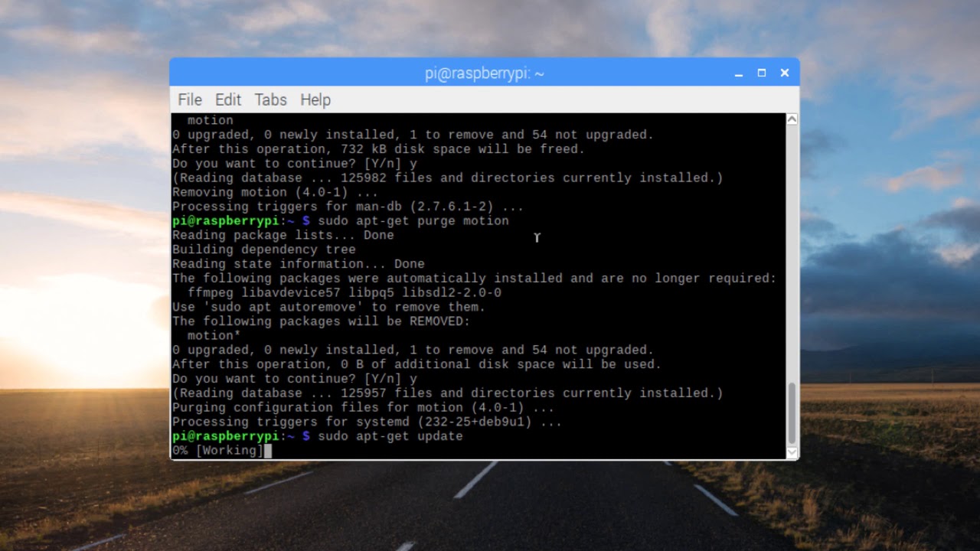Click the terminal cursor block after [Working]
This screenshot has width=980, height=551.
(268, 451)
